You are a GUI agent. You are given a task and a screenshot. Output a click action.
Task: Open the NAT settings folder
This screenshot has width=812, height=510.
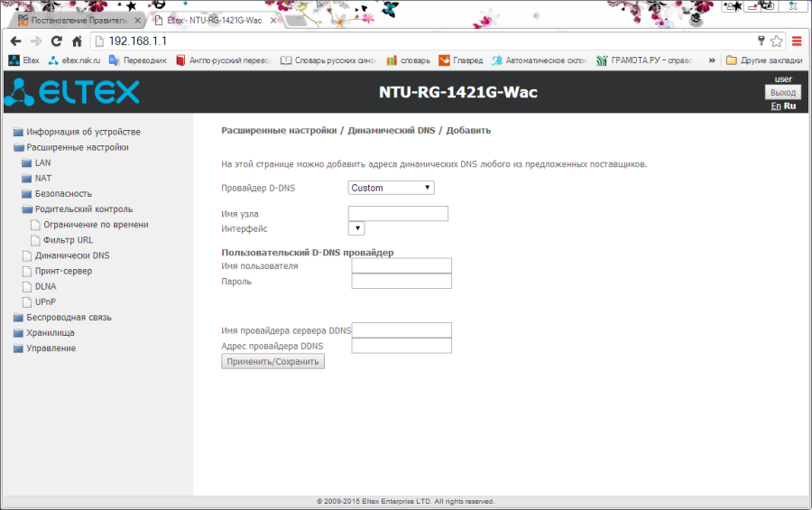(x=37, y=179)
